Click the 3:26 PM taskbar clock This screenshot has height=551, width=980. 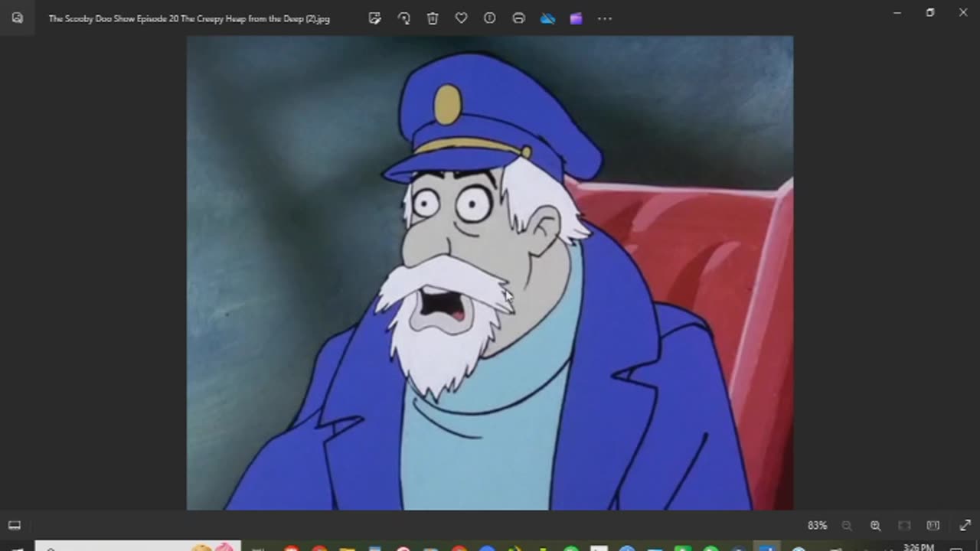[x=918, y=547]
